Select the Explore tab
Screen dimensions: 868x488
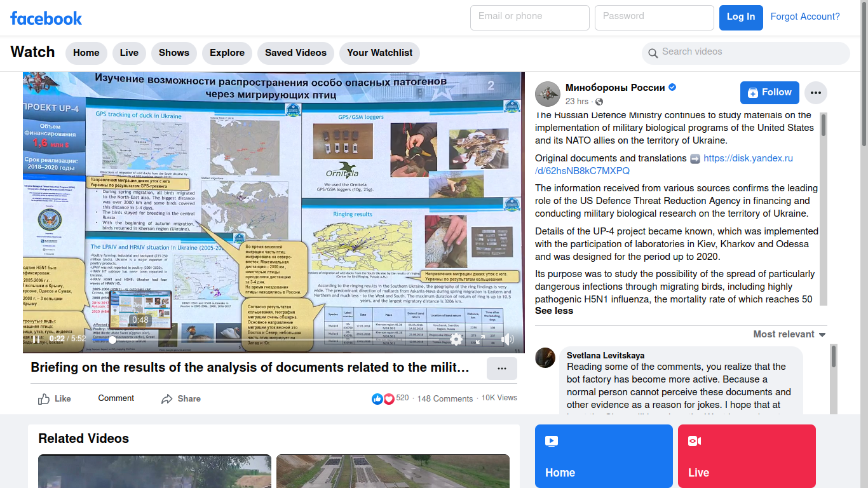(227, 53)
